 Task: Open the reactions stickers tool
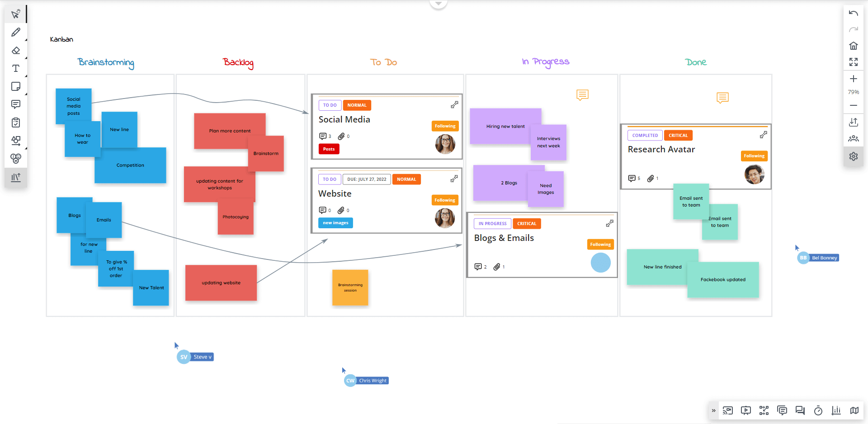16,159
